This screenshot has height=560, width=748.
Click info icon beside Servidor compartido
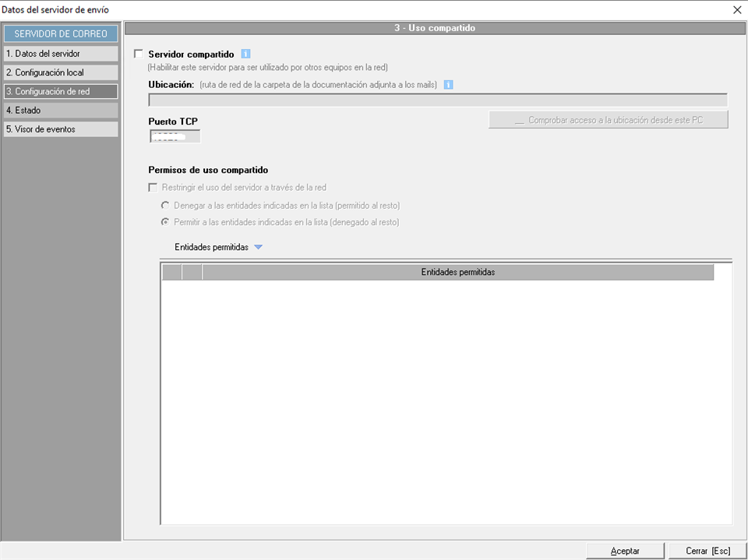pos(245,55)
